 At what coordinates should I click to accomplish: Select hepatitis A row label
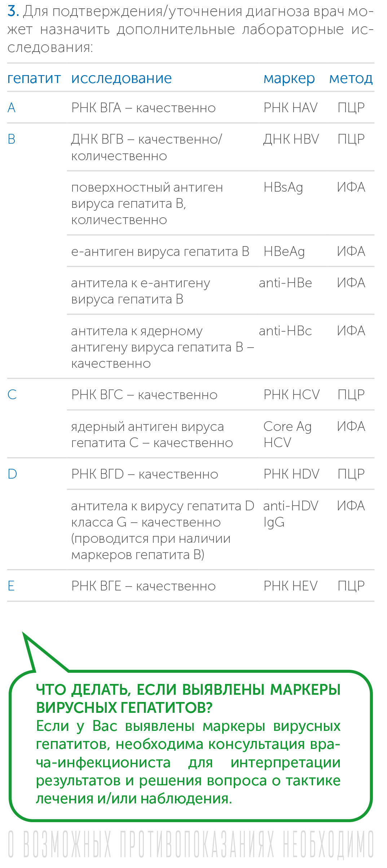click(12, 108)
